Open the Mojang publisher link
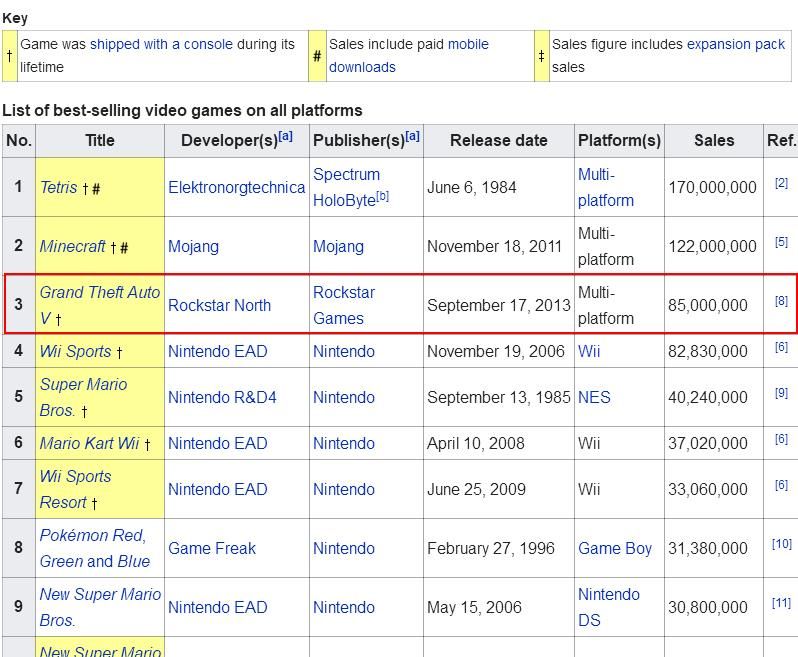 tap(338, 246)
